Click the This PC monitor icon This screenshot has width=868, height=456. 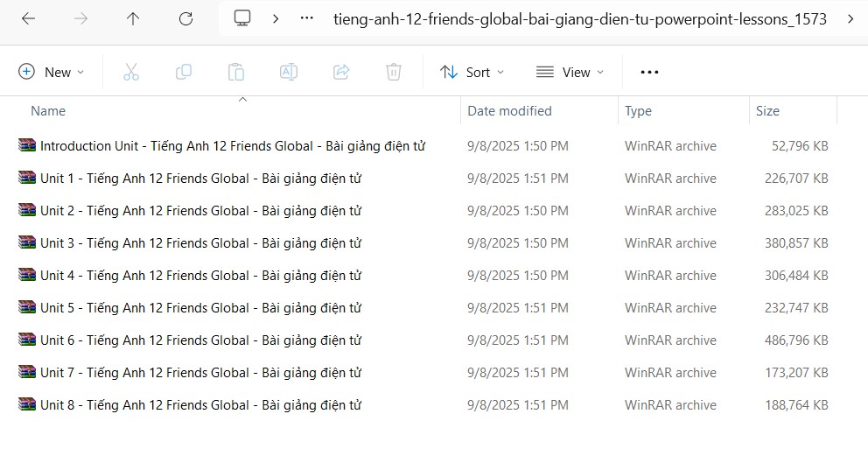click(x=241, y=18)
